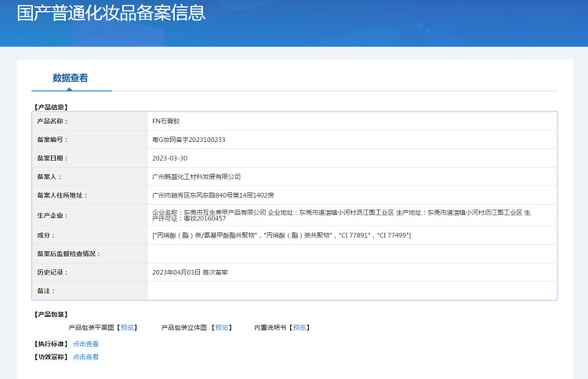This screenshot has height=379, width=588.
Task: Select filing date 2023-03-30
Action: tap(169, 159)
